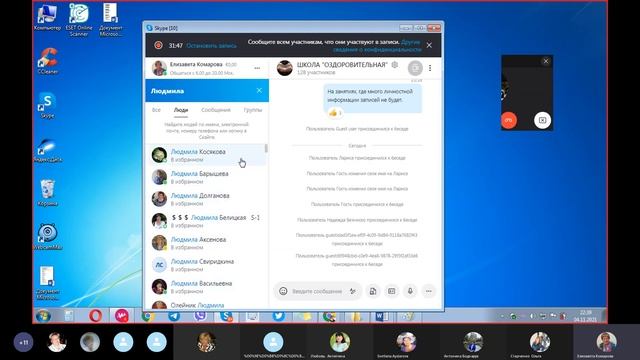The image size is (640, 360).
Task: Open Skype from the taskbar
Action: pyautogui.click(x=226, y=316)
